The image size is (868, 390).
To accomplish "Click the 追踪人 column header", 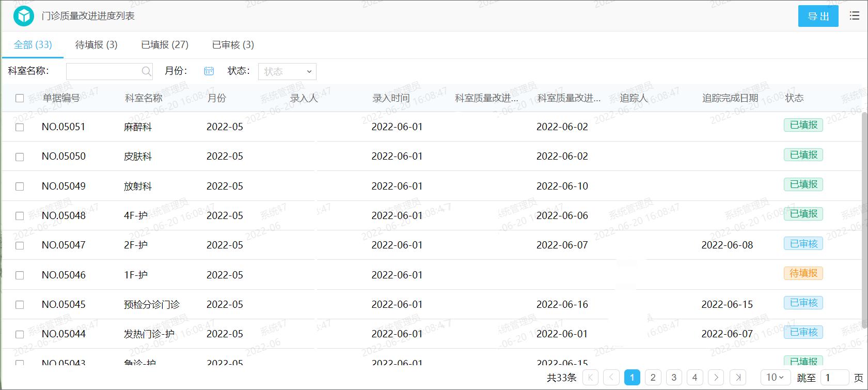I will click(x=634, y=98).
